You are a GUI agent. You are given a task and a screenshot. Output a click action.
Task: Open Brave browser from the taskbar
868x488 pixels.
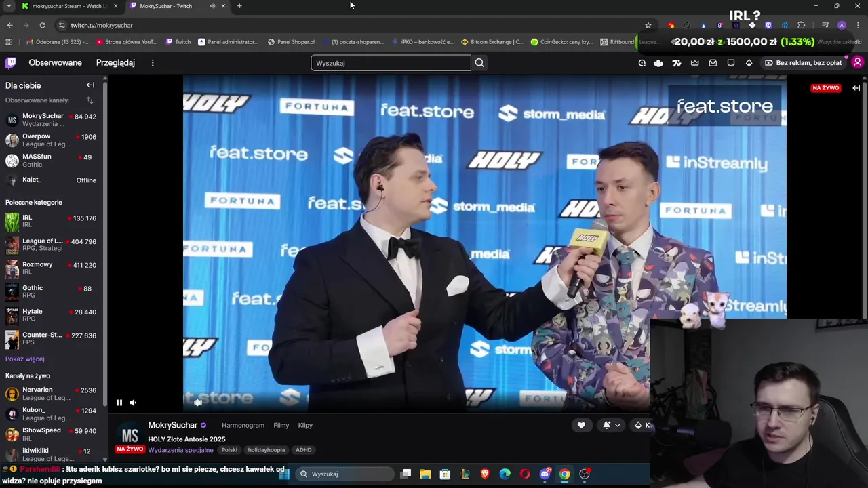coord(485,474)
